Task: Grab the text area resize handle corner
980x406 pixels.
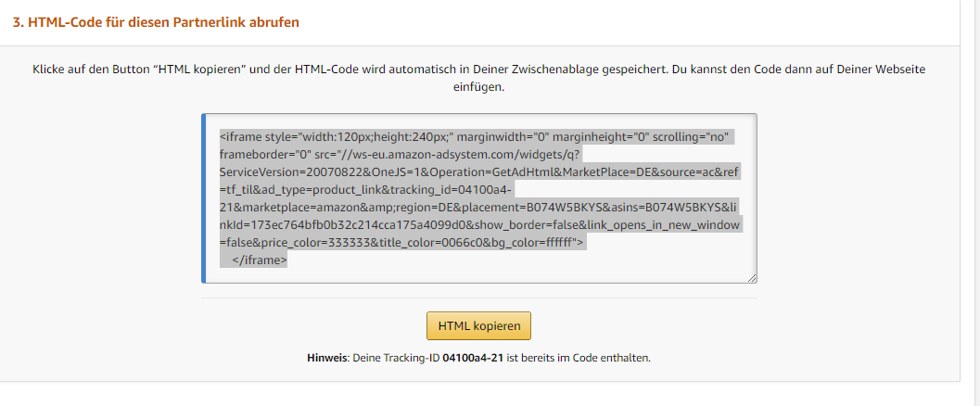Action: (752, 277)
